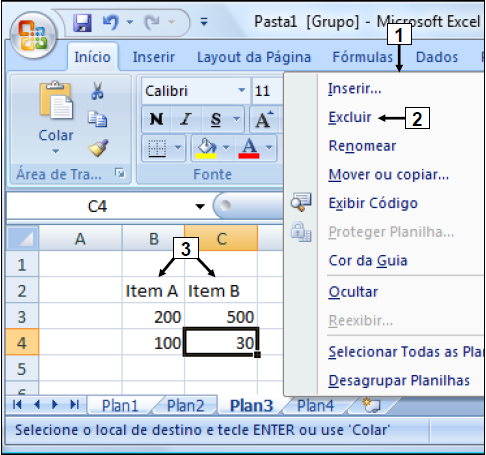Select column A header
The width and height of the screenshot is (486, 455).
(80, 239)
